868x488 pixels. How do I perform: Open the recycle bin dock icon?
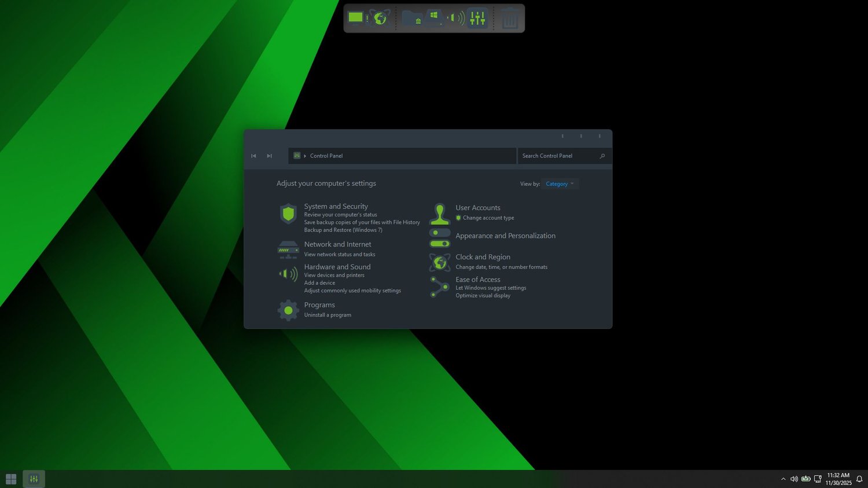510,19
